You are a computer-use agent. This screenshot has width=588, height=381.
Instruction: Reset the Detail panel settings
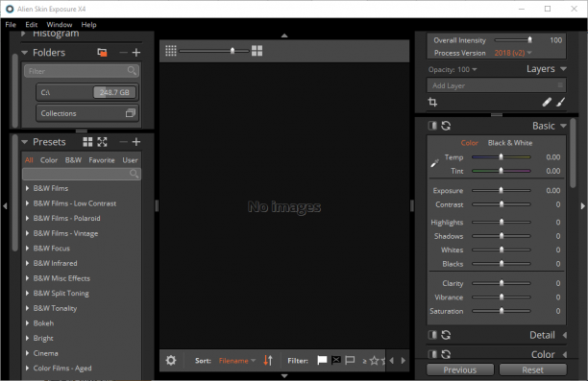446,335
